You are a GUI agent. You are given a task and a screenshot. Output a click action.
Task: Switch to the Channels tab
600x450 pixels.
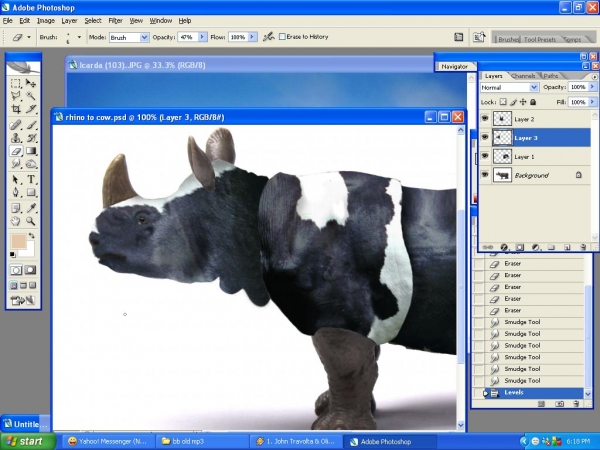click(523, 76)
